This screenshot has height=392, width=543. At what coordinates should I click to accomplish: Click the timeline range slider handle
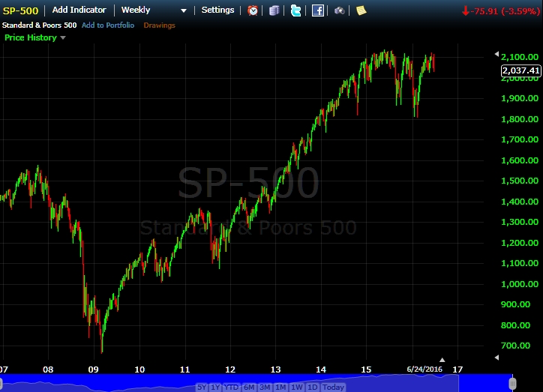pos(512,382)
